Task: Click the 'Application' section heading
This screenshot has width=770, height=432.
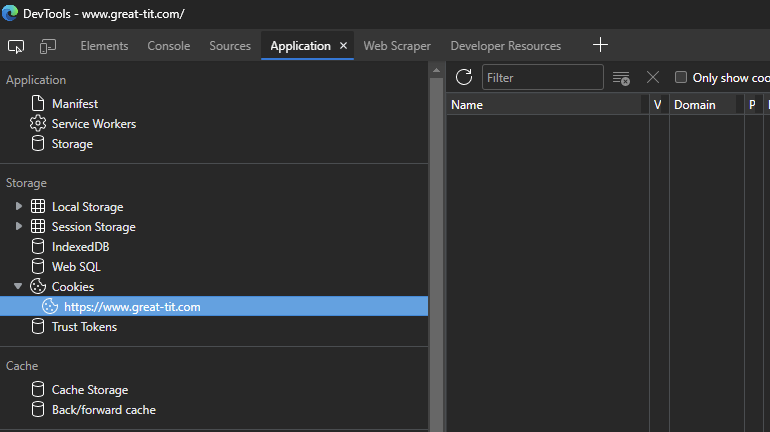Action: [x=36, y=80]
